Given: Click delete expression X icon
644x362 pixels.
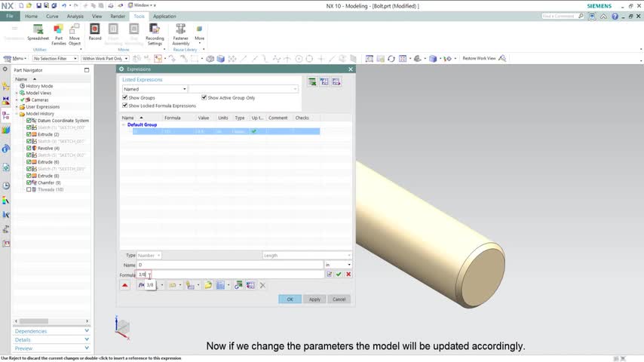Looking at the screenshot, I should (262, 285).
